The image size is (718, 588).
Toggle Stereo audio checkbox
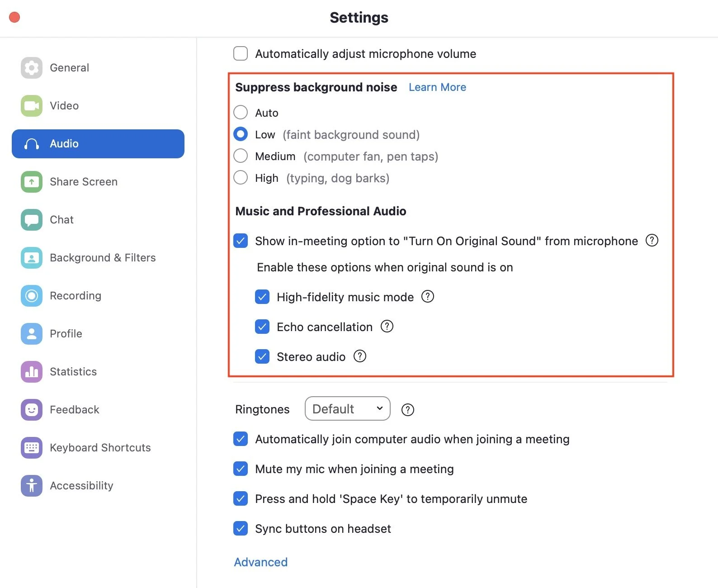262,356
